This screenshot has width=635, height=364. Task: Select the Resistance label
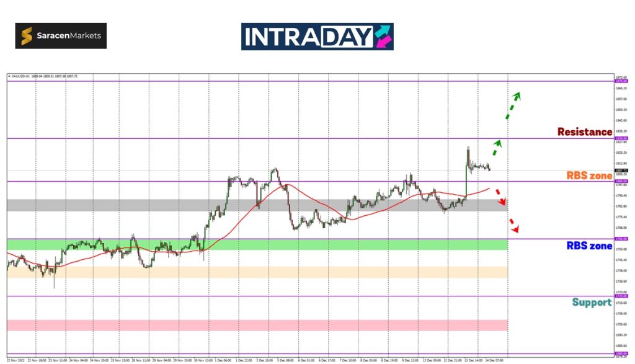584,131
